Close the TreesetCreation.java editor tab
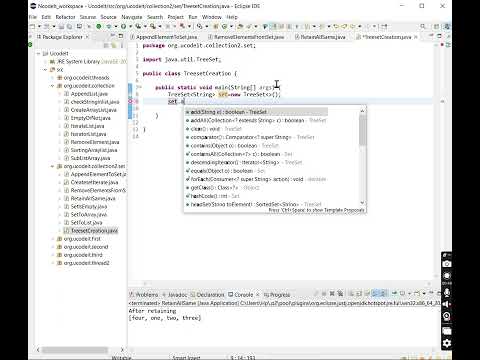 [x=416, y=37]
